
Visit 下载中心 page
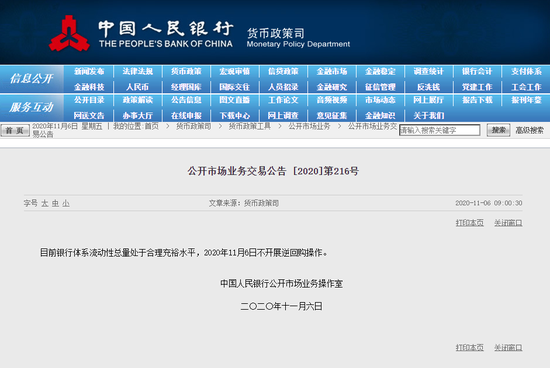click(x=235, y=115)
